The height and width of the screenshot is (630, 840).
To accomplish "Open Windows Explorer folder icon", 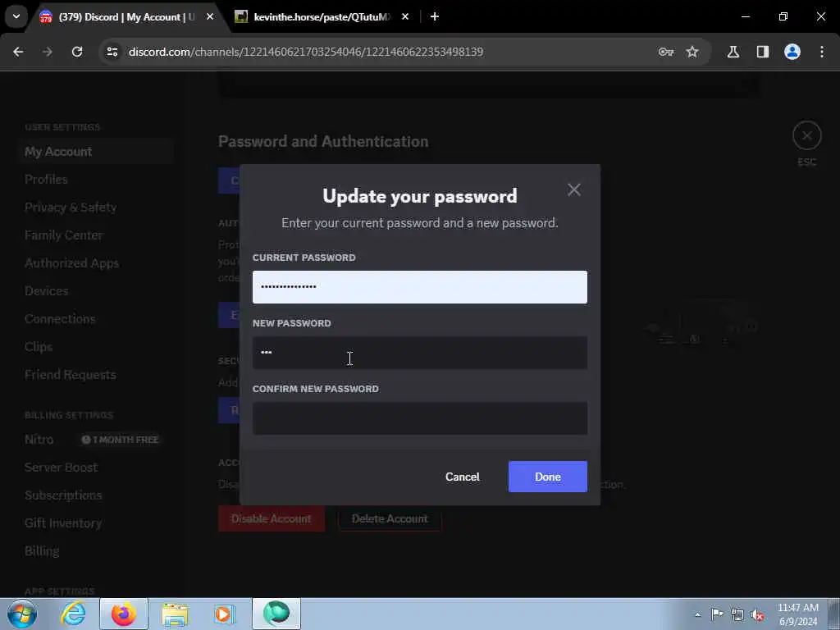I will tap(175, 614).
